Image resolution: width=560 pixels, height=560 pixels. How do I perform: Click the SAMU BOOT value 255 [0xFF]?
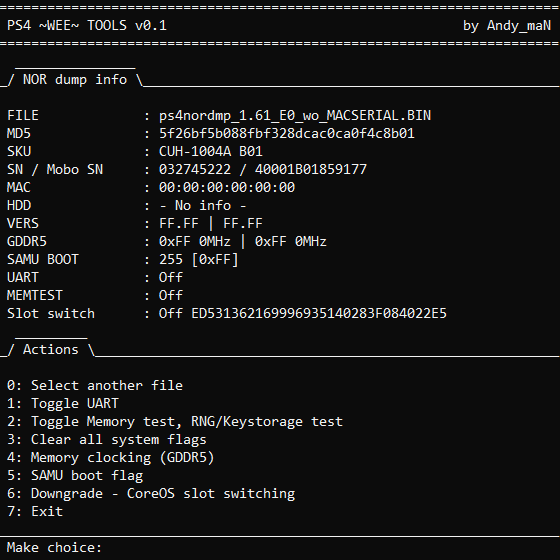pos(199,260)
